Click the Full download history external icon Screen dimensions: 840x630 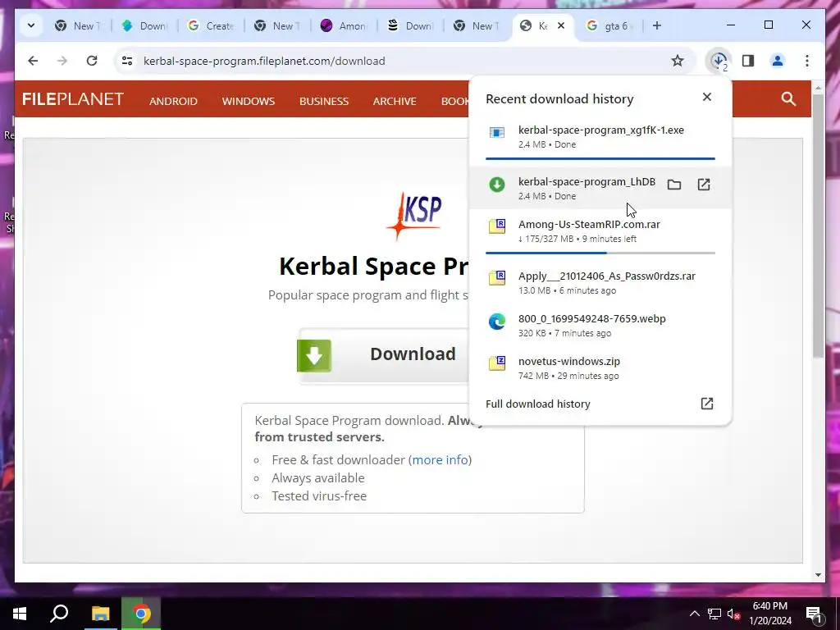click(706, 404)
